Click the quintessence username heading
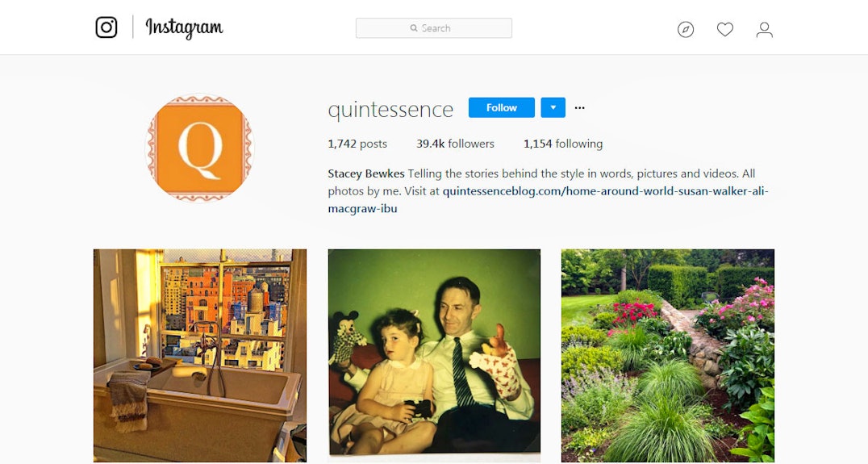868x464 pixels. 390,109
